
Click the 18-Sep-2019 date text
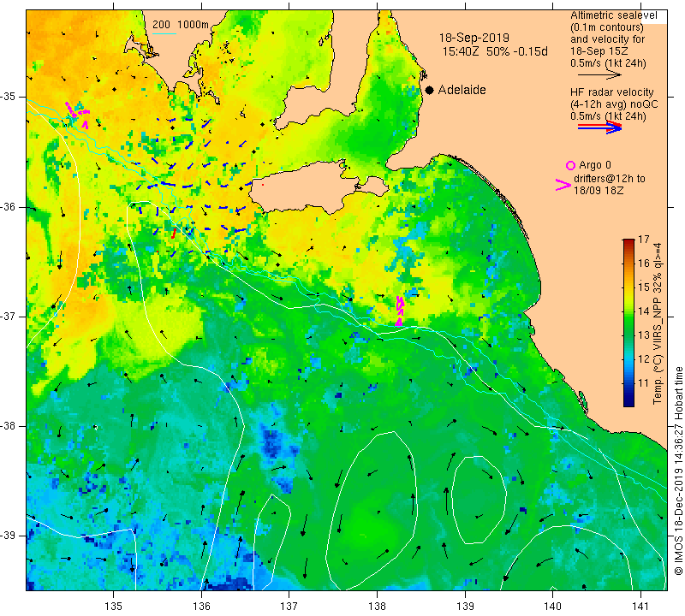(474, 38)
